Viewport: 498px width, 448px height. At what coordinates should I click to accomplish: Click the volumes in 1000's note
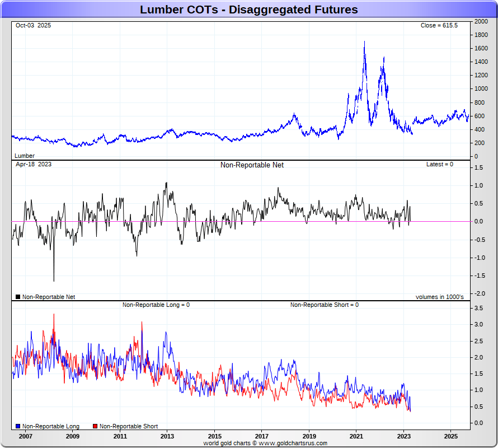pos(439,297)
